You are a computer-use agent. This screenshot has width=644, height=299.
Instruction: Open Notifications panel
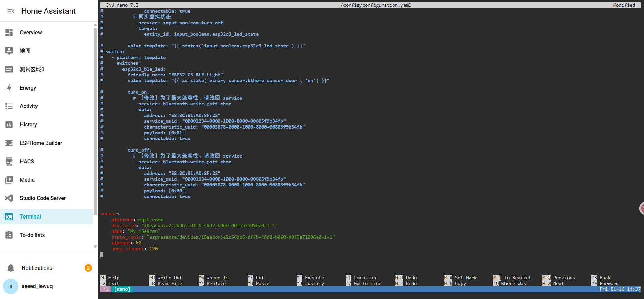click(37, 268)
